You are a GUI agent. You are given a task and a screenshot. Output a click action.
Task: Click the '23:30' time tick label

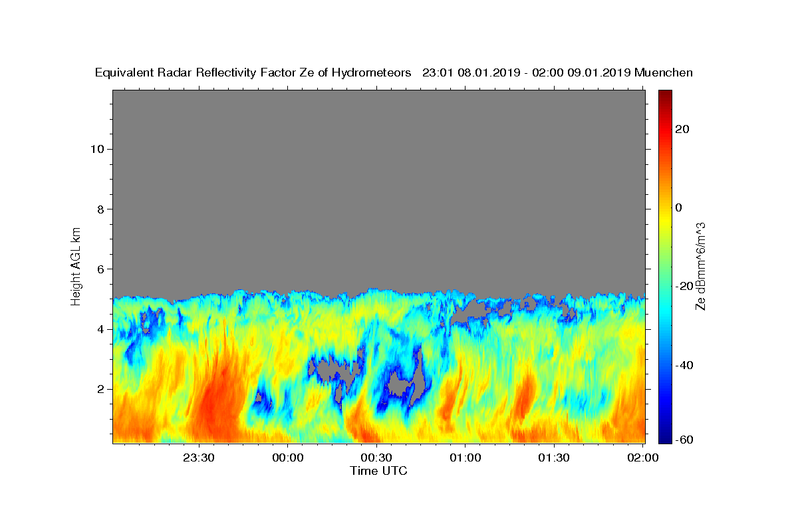199,458
